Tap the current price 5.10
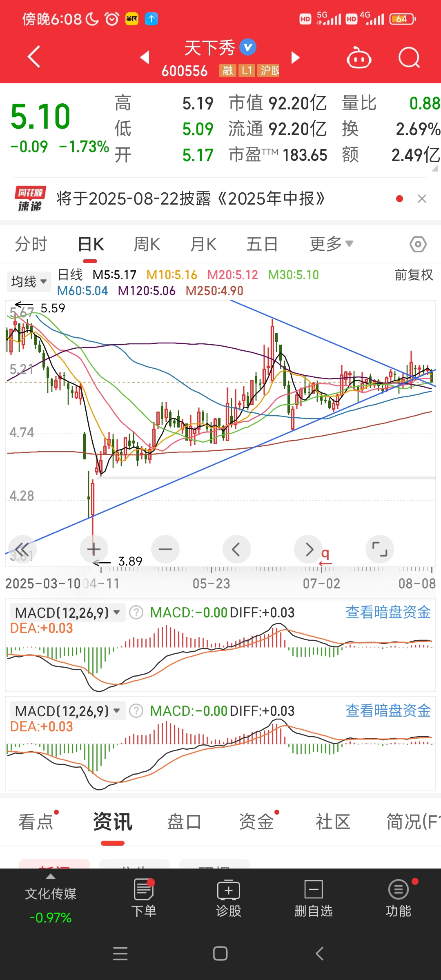The height and width of the screenshot is (980, 441). tap(40, 117)
